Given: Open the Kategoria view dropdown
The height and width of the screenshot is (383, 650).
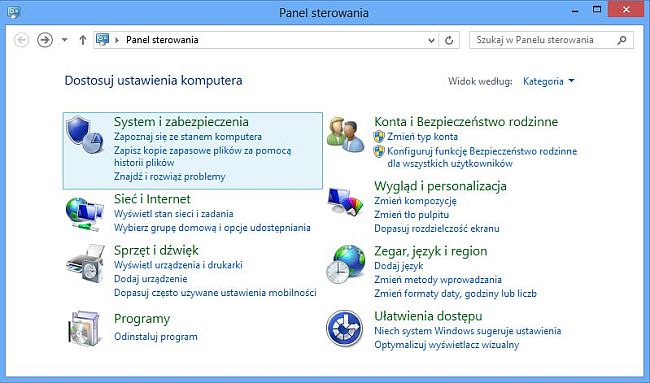Looking at the screenshot, I should pyautogui.click(x=548, y=81).
